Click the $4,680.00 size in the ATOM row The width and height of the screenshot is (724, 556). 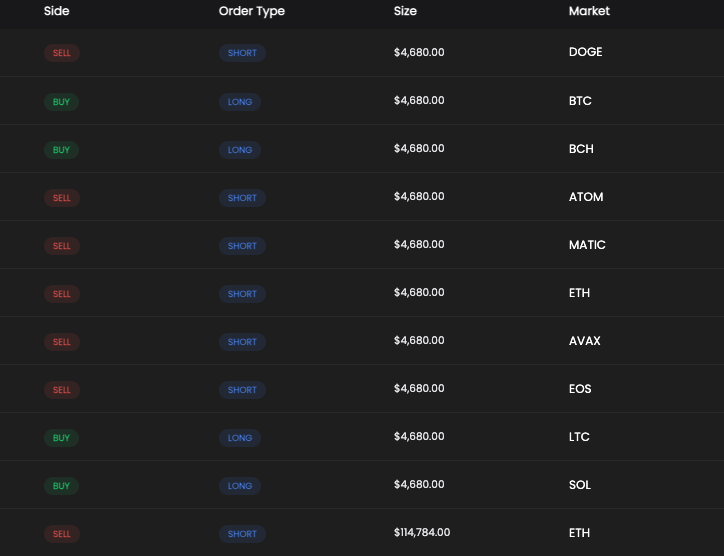click(419, 196)
